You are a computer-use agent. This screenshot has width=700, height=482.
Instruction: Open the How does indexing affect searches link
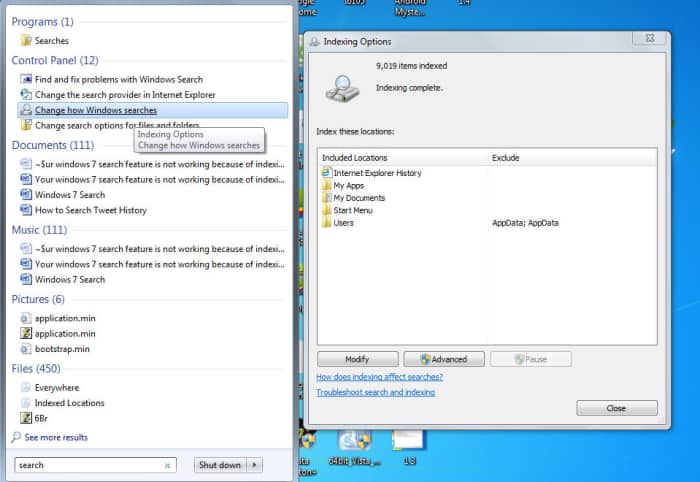coord(379,377)
